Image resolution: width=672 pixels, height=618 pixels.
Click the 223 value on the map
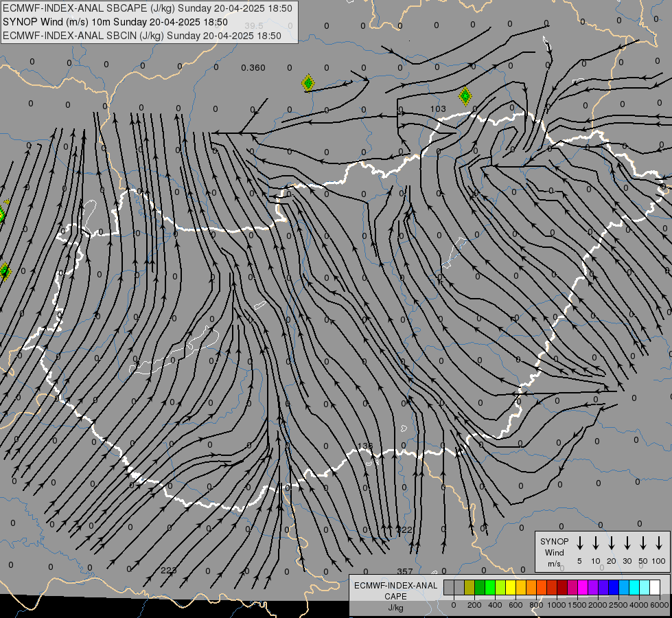[x=168, y=571]
